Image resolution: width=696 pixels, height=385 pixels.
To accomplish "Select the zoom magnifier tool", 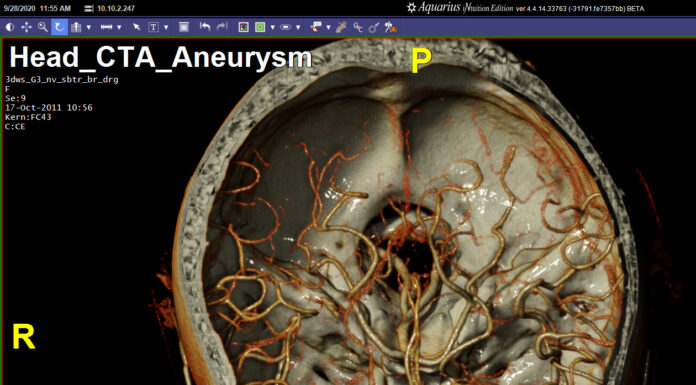I will point(43,27).
